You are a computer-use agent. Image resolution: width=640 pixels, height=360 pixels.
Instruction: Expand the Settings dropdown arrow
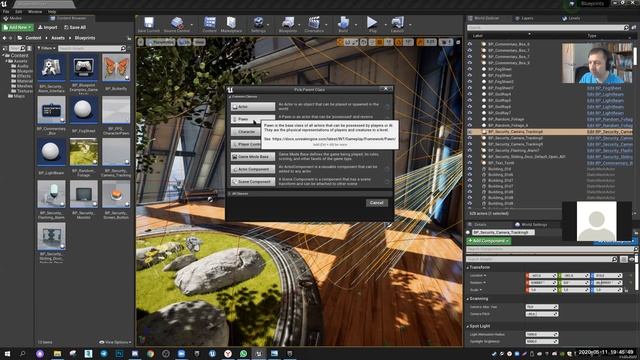[x=269, y=24]
